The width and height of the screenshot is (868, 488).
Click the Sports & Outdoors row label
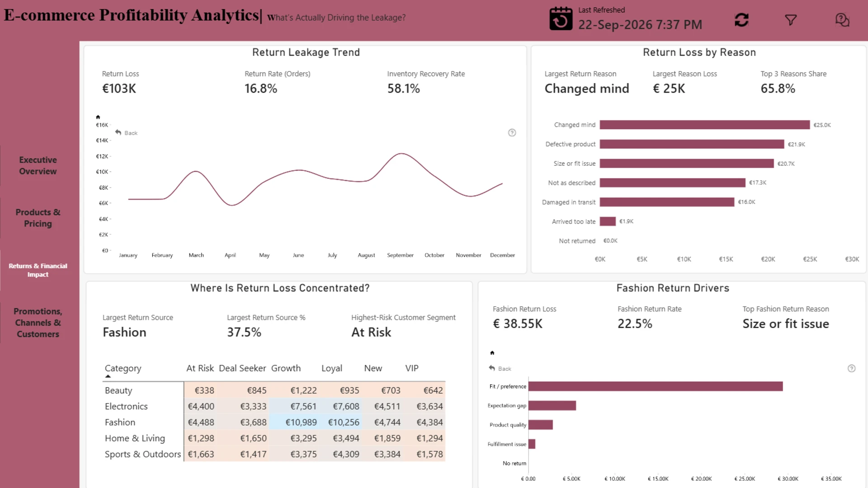[143, 454]
